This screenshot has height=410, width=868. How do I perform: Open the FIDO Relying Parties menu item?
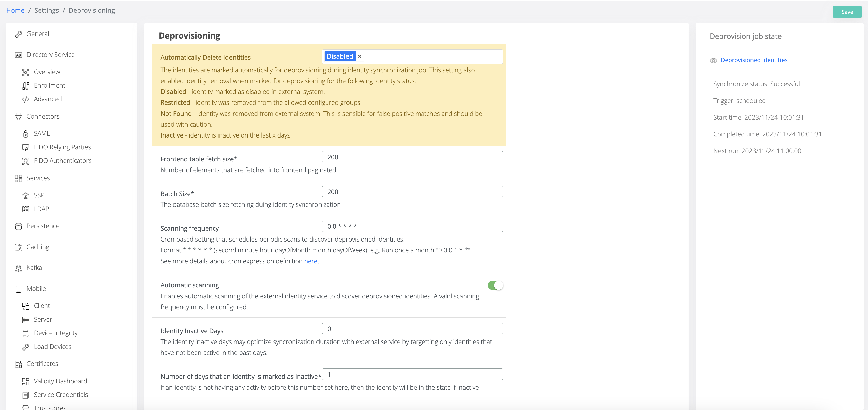62,147
